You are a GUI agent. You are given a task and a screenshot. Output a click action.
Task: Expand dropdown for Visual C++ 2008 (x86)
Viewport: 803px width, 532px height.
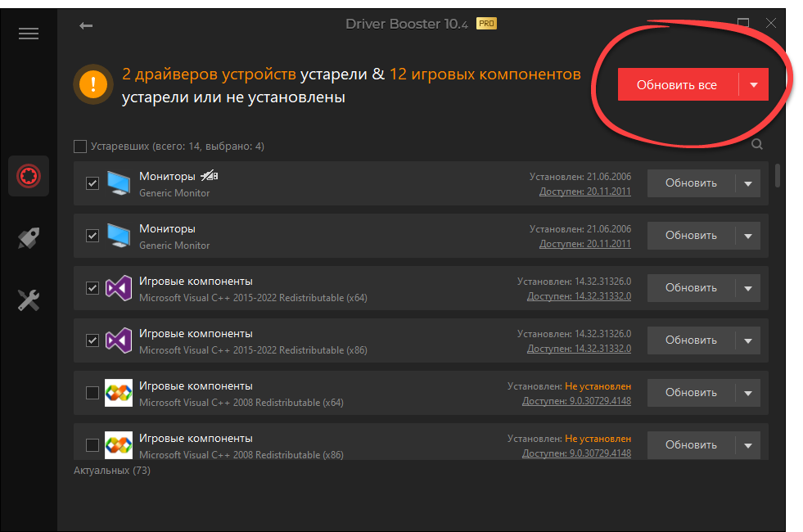(x=748, y=445)
